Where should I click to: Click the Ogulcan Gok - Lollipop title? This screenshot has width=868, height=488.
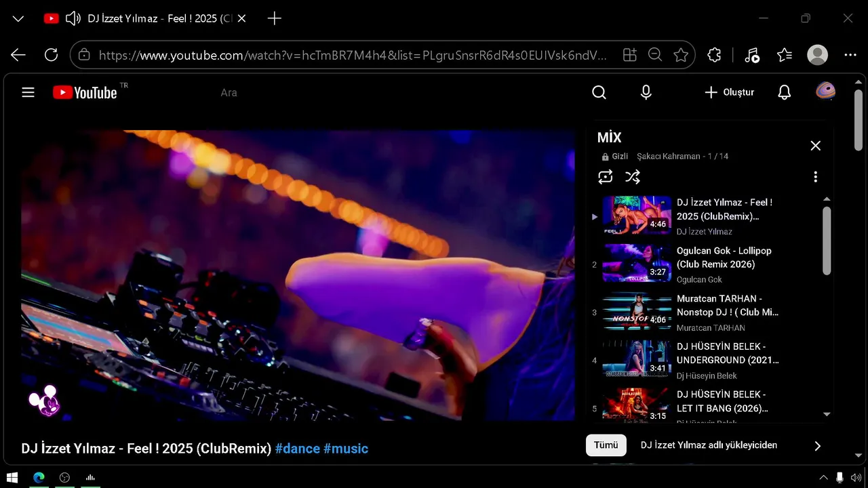pos(724,258)
